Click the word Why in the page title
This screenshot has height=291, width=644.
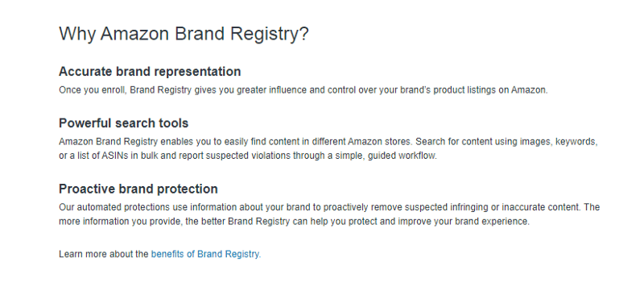(77, 34)
